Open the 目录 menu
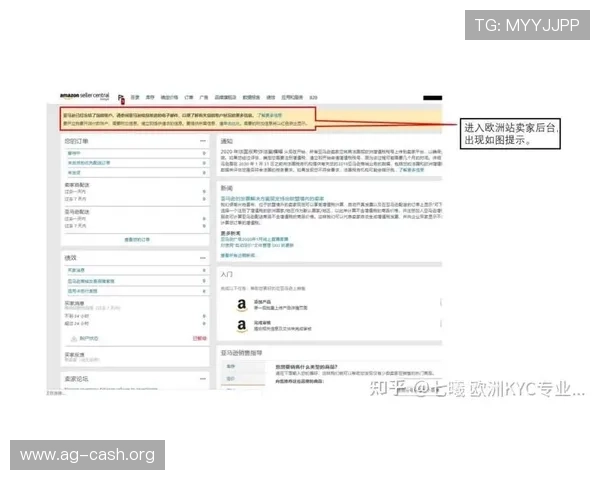 tap(135, 98)
